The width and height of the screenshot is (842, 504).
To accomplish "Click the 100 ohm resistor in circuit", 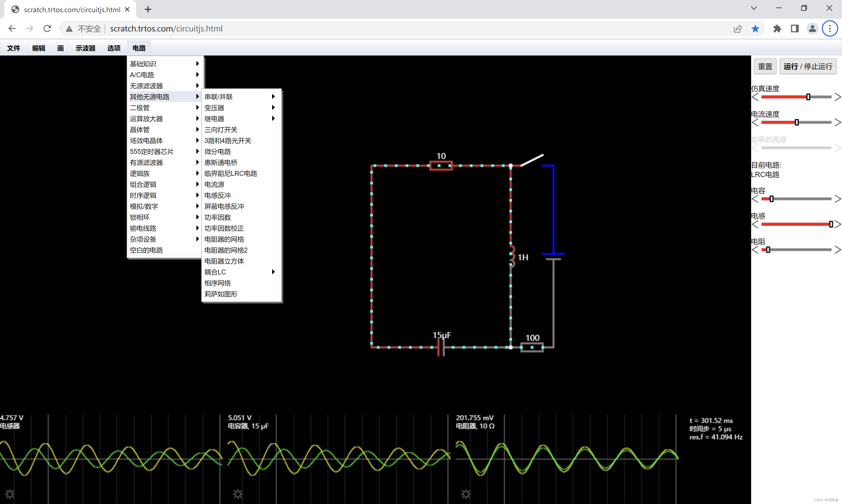I will point(532,347).
